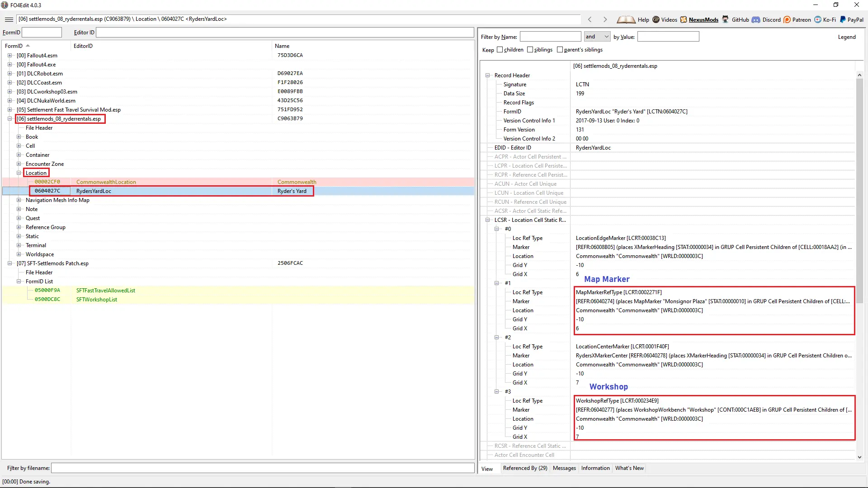Click the record view scrollbar thumb
The image size is (868, 488).
pos(859,191)
